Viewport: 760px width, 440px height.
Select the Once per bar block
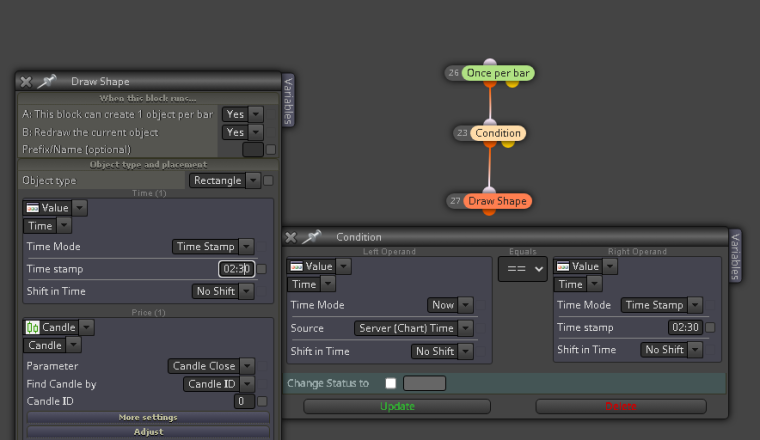(498, 73)
